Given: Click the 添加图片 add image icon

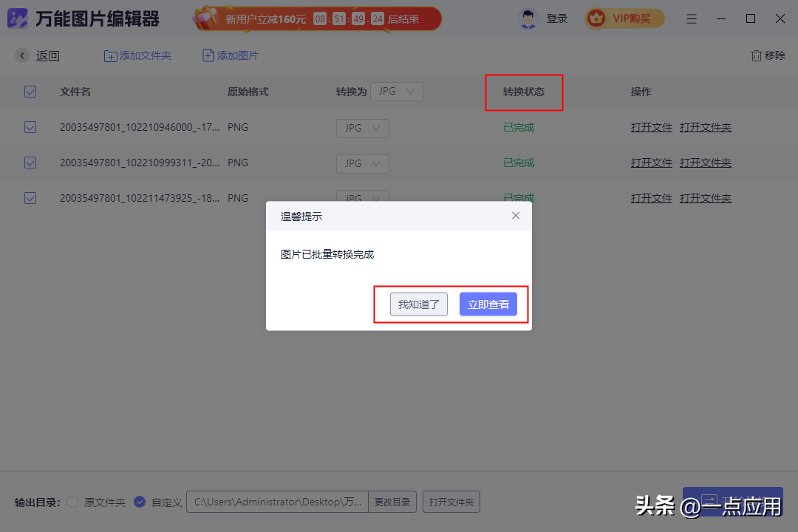Looking at the screenshot, I should point(208,56).
